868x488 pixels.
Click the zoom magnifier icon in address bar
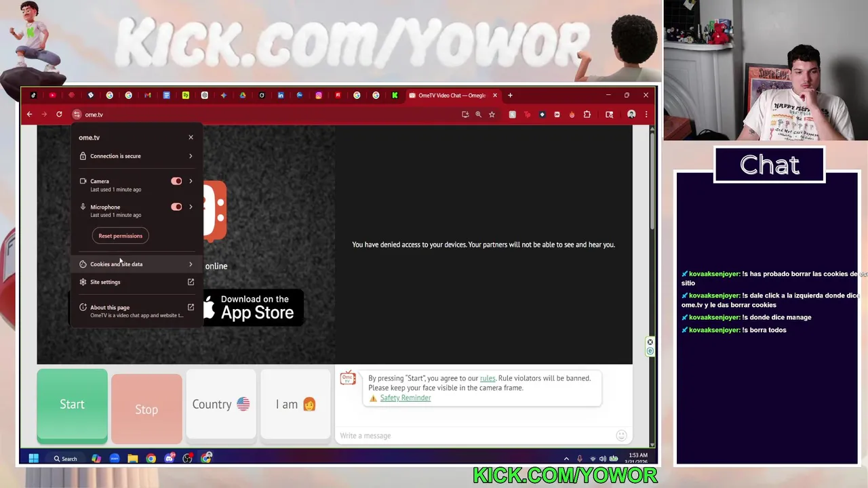pos(478,115)
